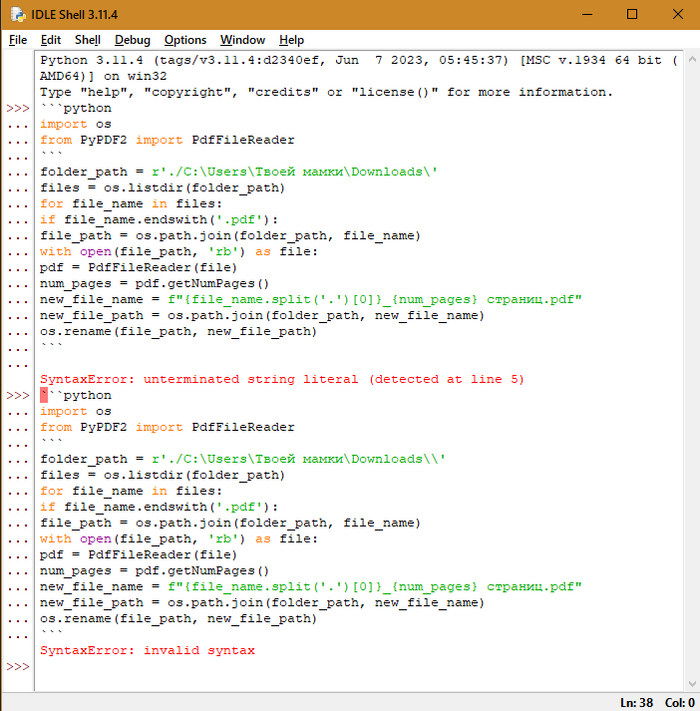Viewport: 700px width, 711px height.
Task: Click the 'AMD64)] on win32' line
Action: point(103,76)
